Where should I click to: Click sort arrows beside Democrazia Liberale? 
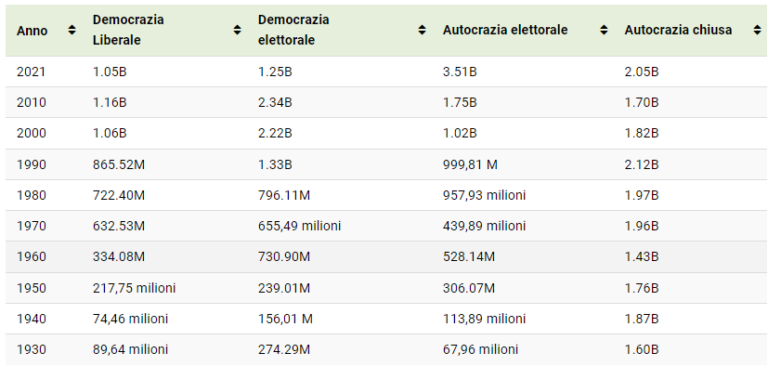point(237,30)
